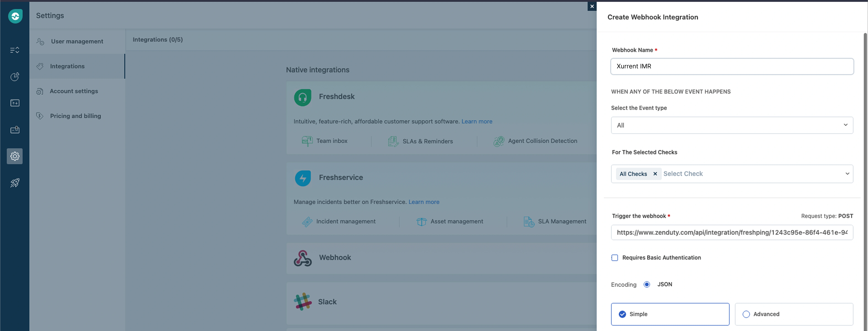Click the Freshping logo icon
Image resolution: width=868 pixels, height=331 pixels.
click(x=15, y=16)
